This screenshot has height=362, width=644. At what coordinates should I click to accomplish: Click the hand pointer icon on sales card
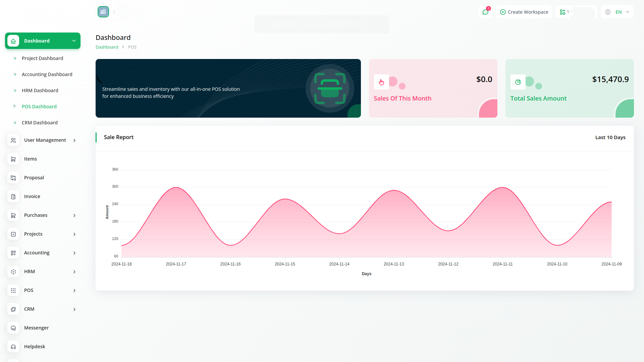[x=381, y=82]
